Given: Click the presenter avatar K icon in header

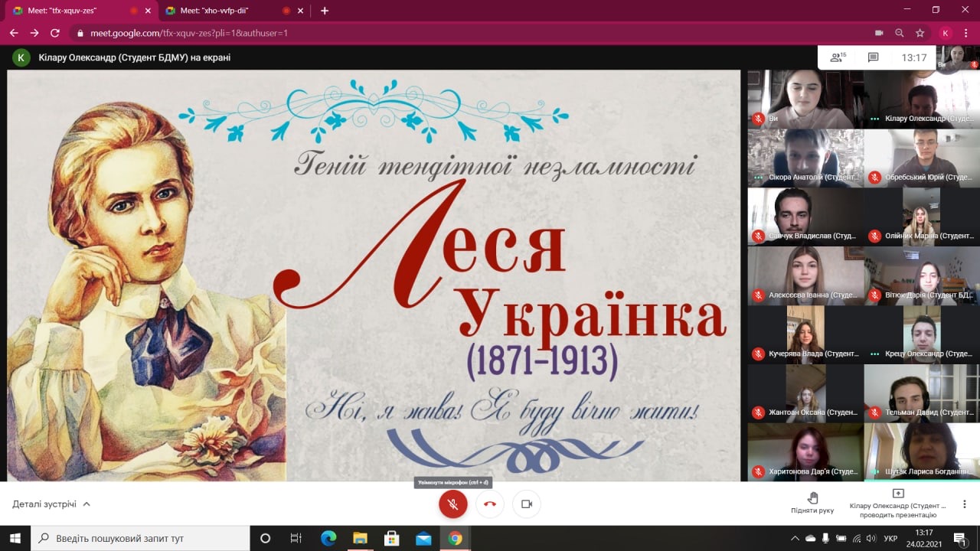Looking at the screenshot, I should click(x=21, y=57).
